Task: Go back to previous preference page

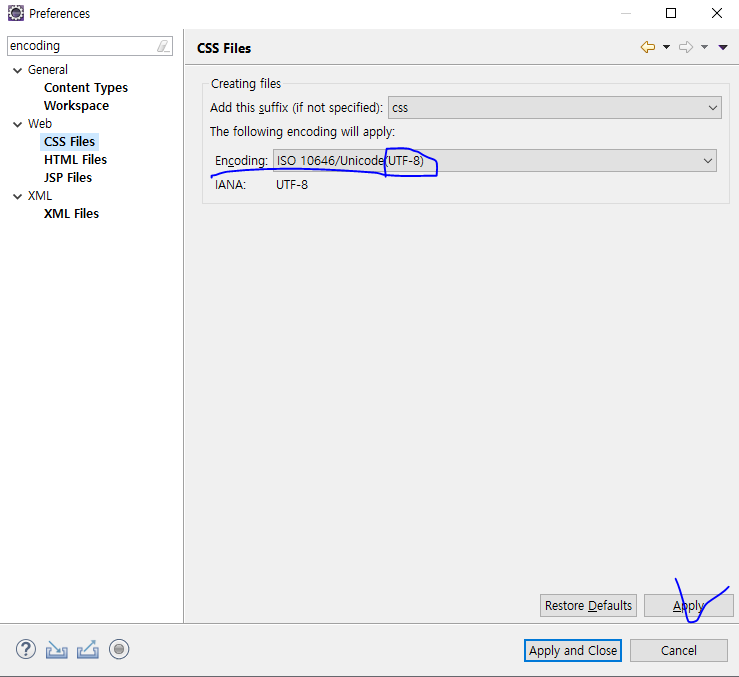Action: coord(648,47)
